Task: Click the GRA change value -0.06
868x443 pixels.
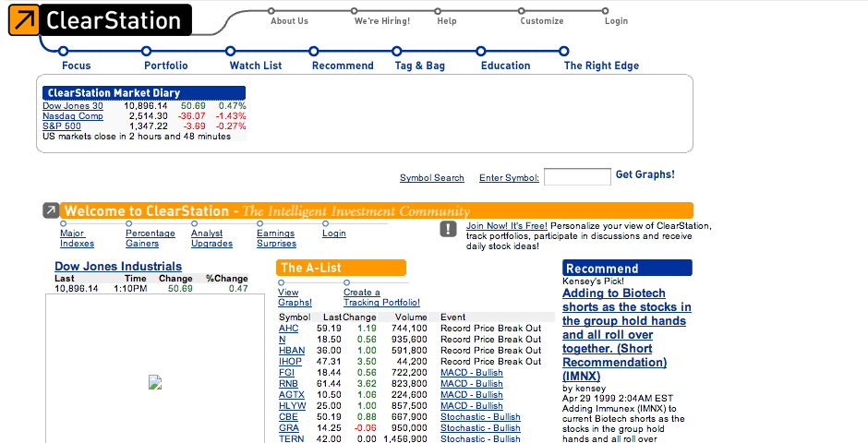Action: (365, 428)
